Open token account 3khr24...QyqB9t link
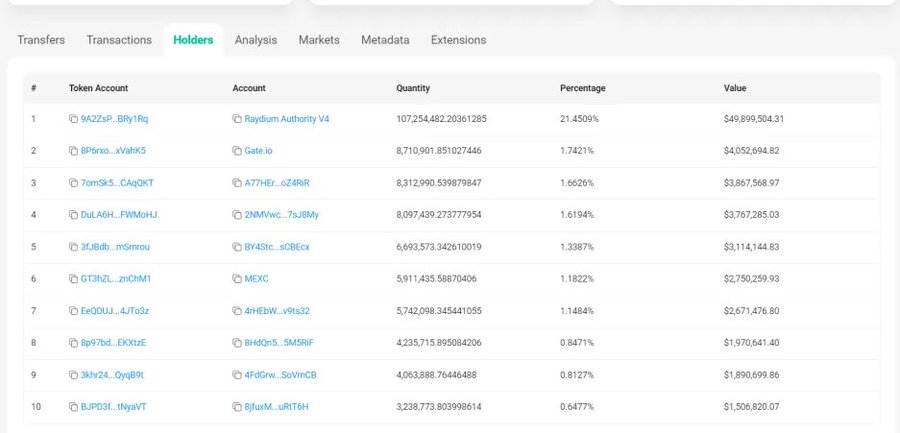This screenshot has height=433, width=900. click(112, 375)
